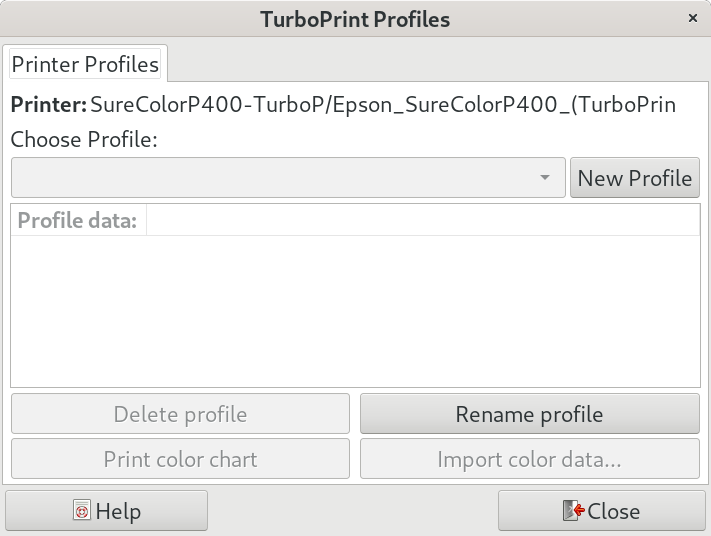Click the Close button label
The height and width of the screenshot is (536, 711).
tap(613, 511)
